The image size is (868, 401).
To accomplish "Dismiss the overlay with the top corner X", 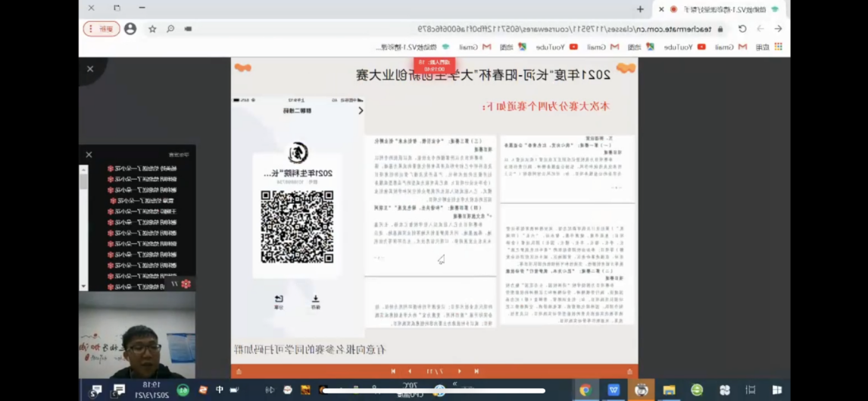I will [90, 69].
